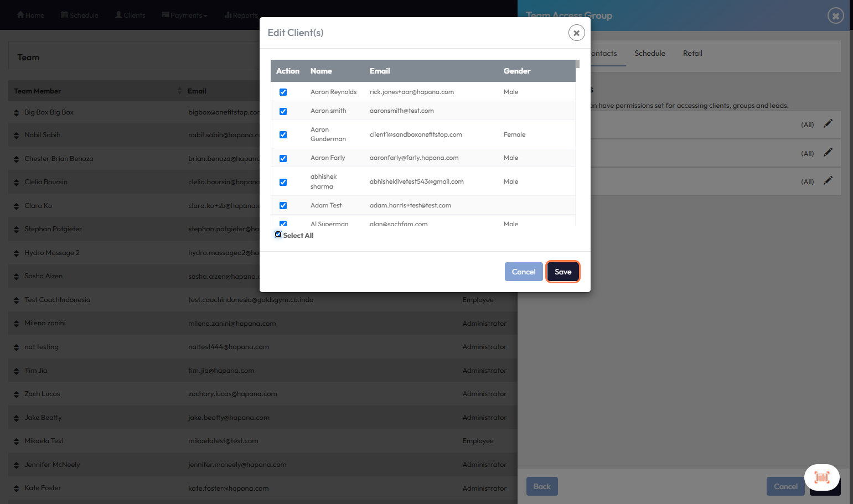Click the barcode scanner icon
The height and width of the screenshot is (504, 853).
pos(821,477)
